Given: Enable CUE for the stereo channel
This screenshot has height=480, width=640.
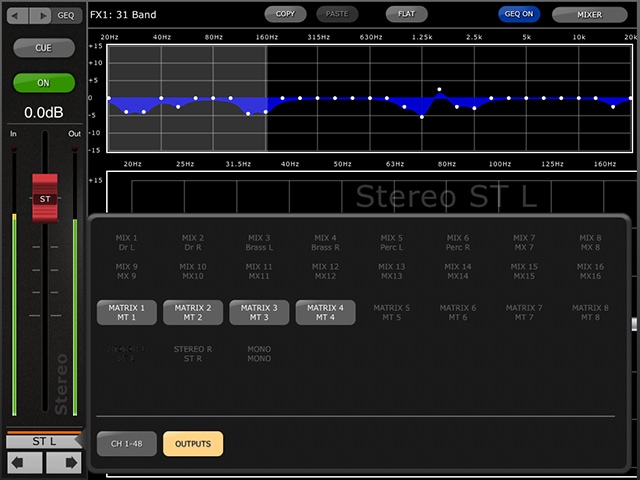Looking at the screenshot, I should tap(43, 48).
